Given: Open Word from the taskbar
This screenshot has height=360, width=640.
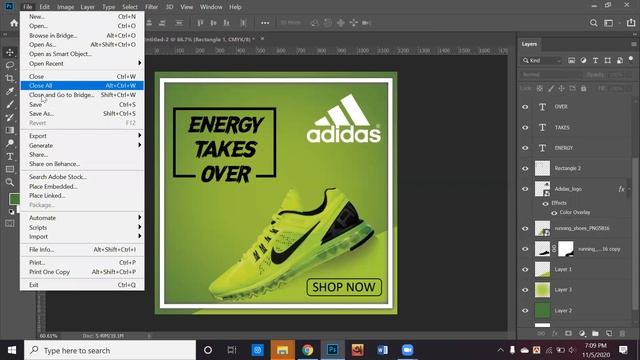Looking at the screenshot, I should [x=382, y=350].
